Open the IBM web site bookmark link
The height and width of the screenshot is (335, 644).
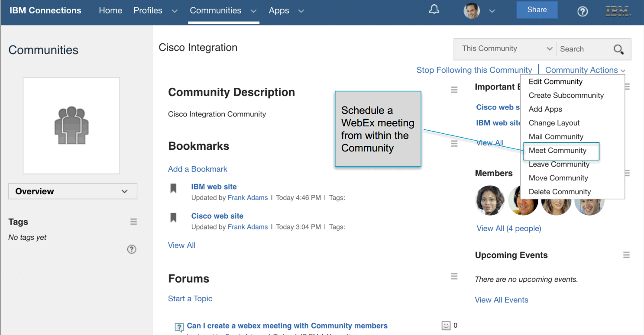click(214, 187)
